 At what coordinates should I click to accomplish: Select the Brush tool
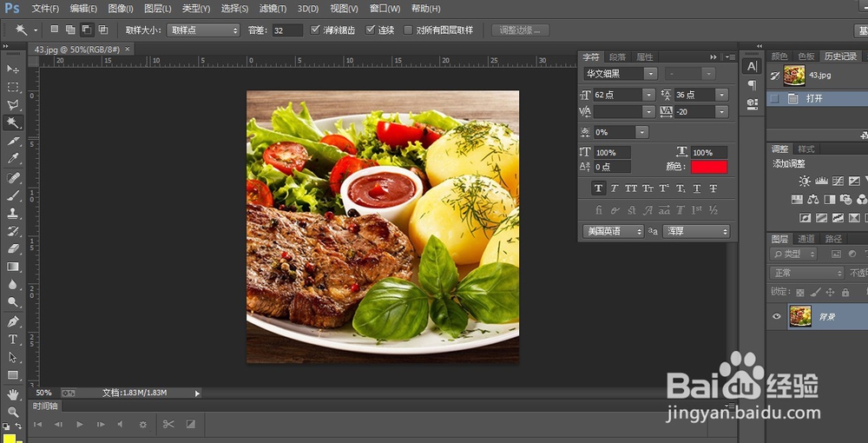coord(13,195)
